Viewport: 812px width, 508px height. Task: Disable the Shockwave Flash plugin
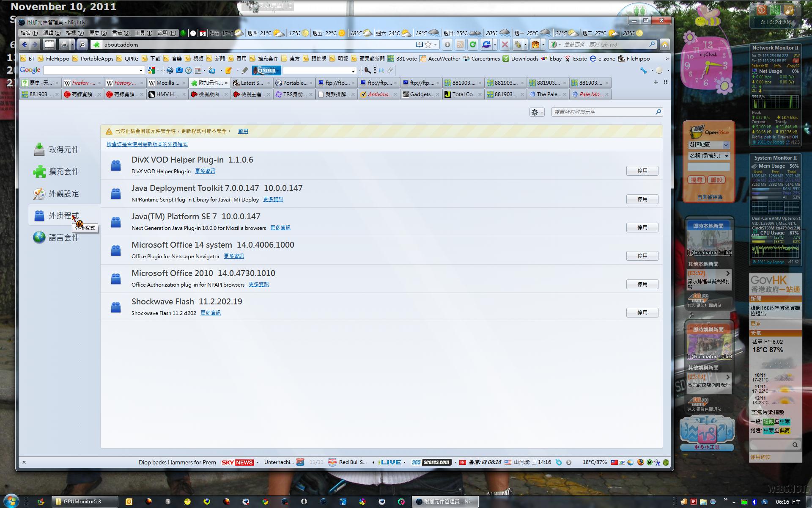tap(642, 313)
